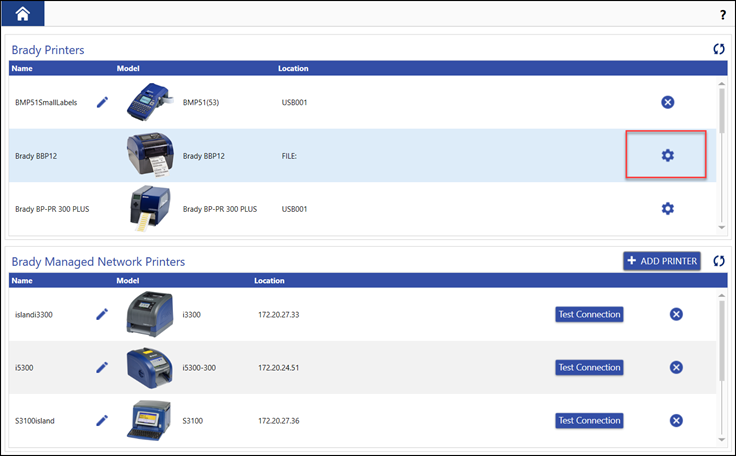Remove BMP51SmallLabels printer with X icon
This screenshot has width=736, height=456.
point(667,102)
